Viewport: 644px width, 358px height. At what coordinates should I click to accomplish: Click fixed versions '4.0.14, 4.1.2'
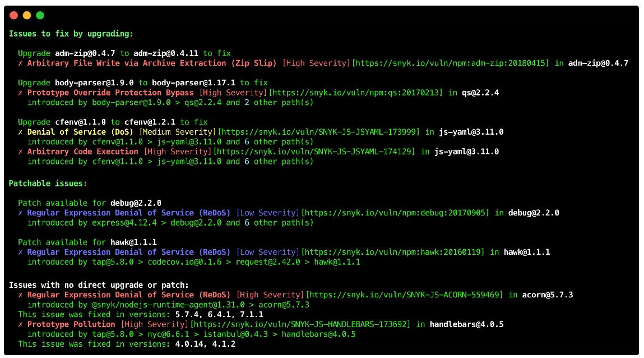click(205, 345)
